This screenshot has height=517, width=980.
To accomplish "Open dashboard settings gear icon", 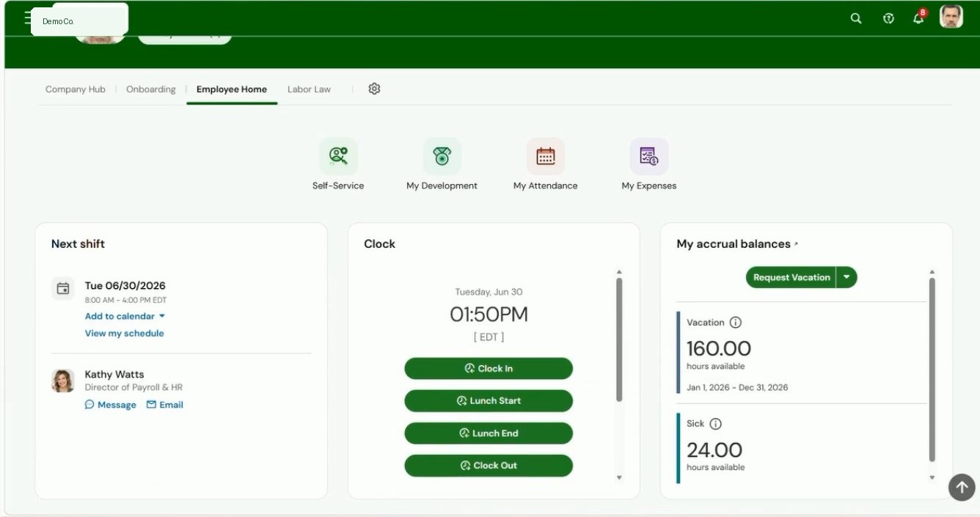I will tap(374, 89).
